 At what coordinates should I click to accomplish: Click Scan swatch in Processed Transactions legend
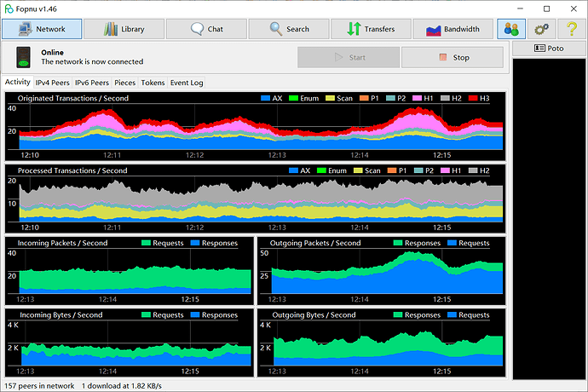358,170
